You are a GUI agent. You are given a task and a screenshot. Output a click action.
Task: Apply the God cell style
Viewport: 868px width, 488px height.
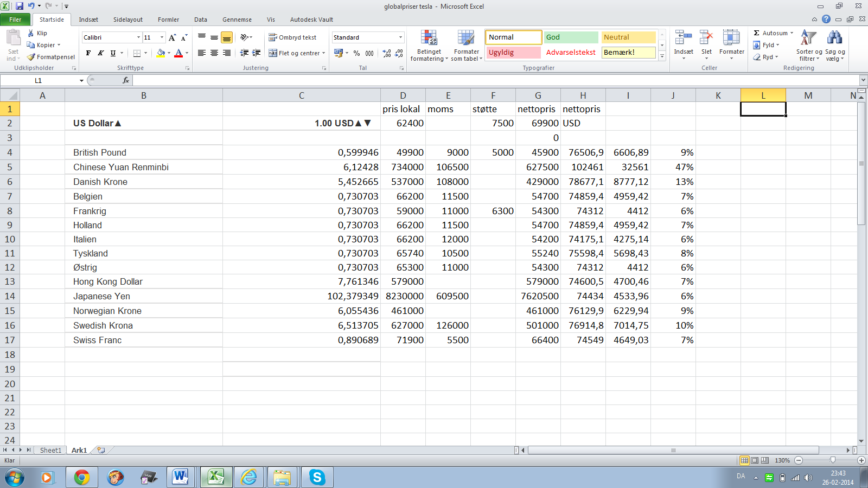571,37
